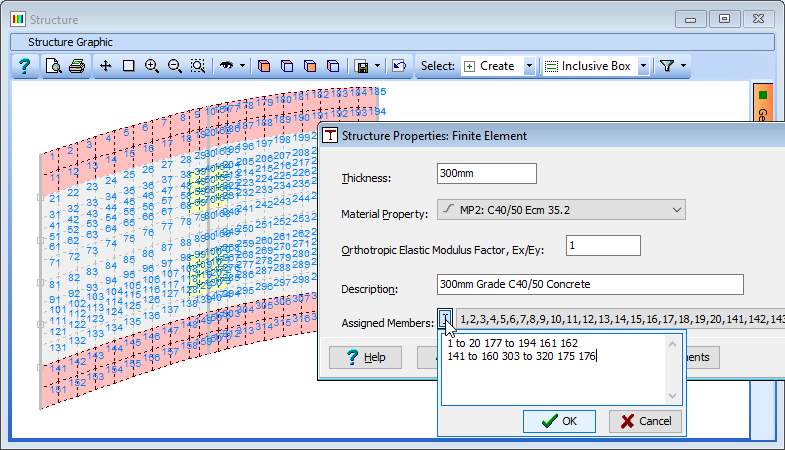Click the Structure window rainbow title icon
Screen dimensions: 785x450
click(x=18, y=20)
